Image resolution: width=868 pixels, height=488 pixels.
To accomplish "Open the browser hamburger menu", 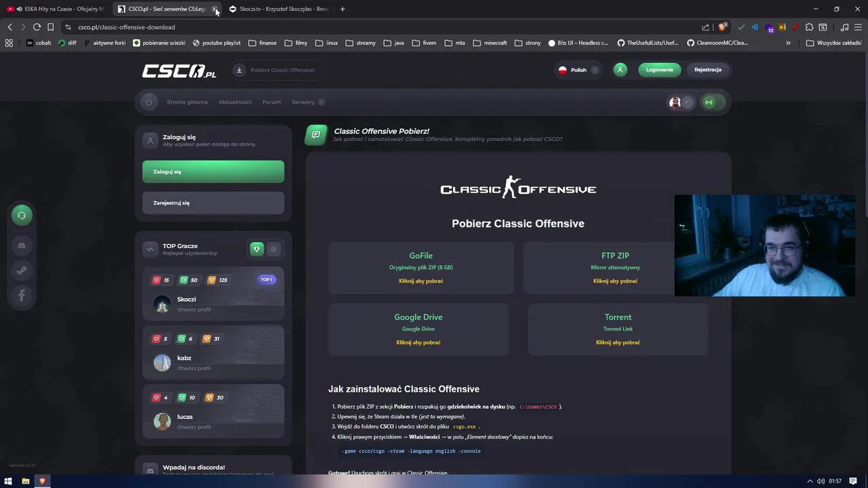I will [x=859, y=27].
